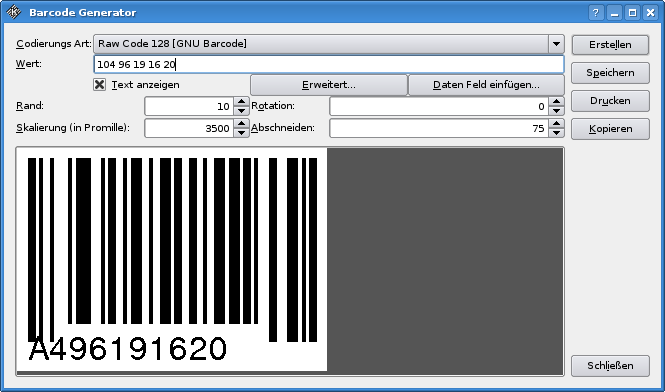Screen dimensions: 665x392
Task: Decrease Abschneiden value with down arrow
Action: point(556,132)
